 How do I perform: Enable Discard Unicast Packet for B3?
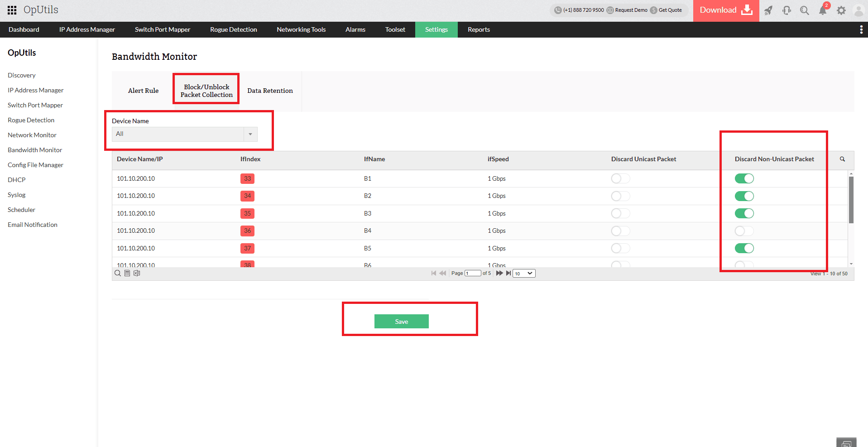tap(620, 213)
